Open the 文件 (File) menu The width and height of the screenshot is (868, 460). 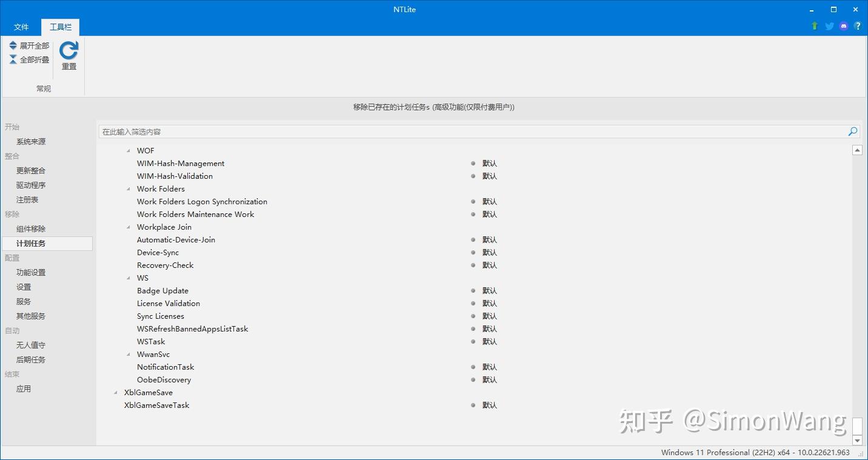[21, 27]
